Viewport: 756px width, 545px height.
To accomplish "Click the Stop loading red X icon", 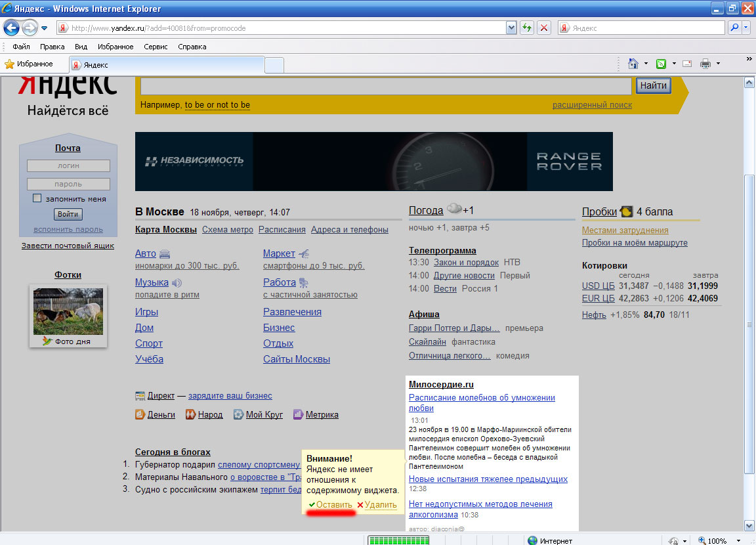I will (544, 28).
